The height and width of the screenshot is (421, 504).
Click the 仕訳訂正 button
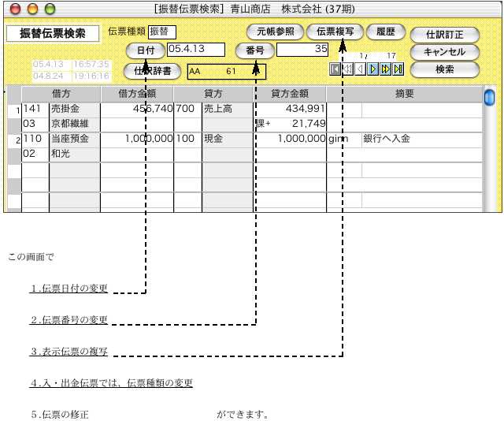(444, 35)
